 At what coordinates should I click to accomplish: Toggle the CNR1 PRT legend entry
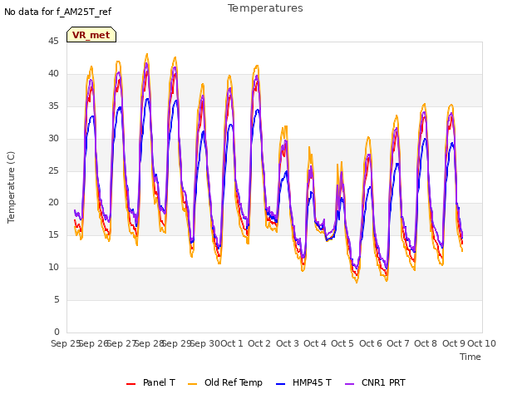[x=375, y=382]
